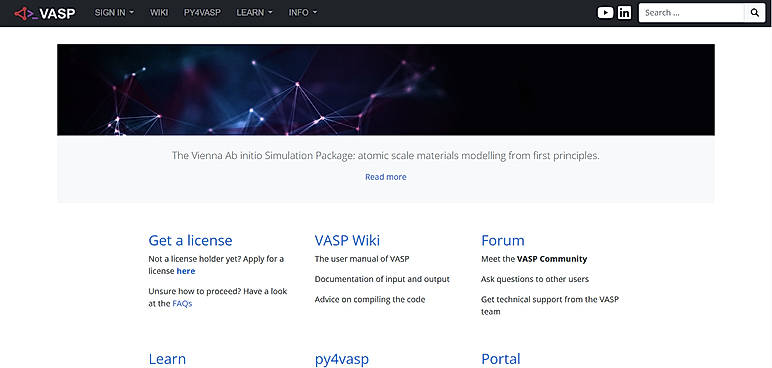This screenshot has width=772, height=368.
Task: Open the py4vasp heading link
Action: click(x=342, y=359)
